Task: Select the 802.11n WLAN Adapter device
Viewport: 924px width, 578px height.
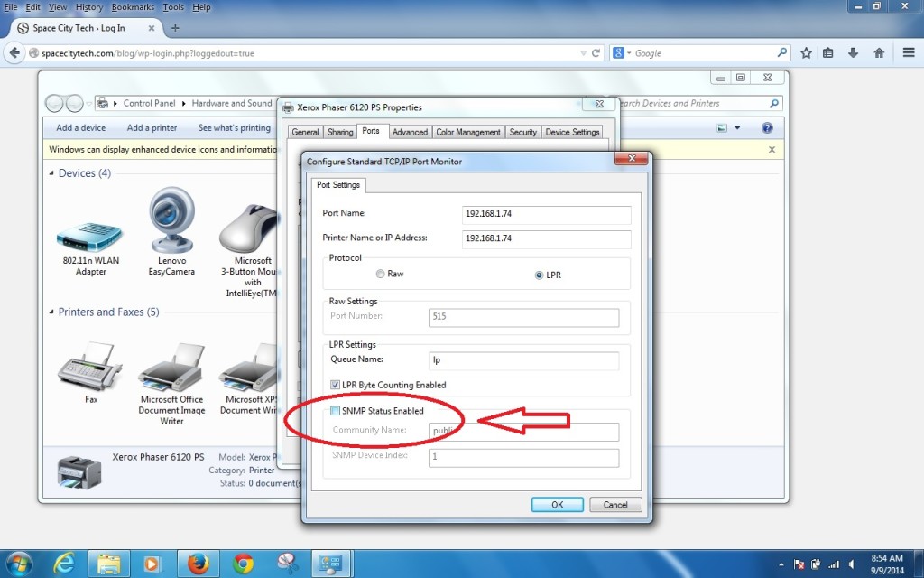Action: click(x=90, y=247)
